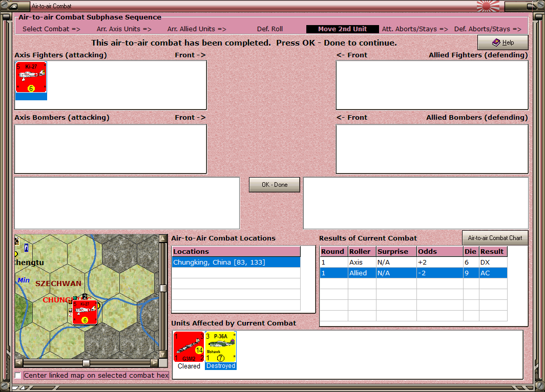
Task: Click the Surprise column header
Action: (396, 251)
